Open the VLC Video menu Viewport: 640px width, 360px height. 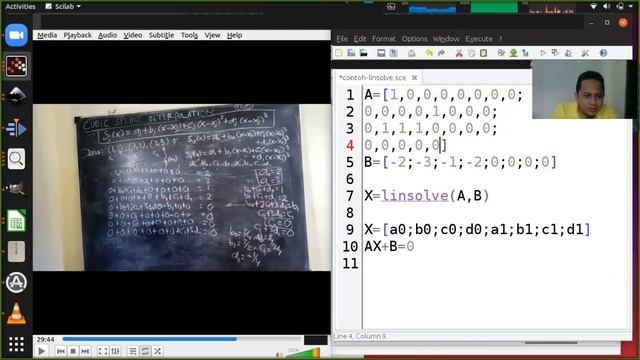(133, 35)
